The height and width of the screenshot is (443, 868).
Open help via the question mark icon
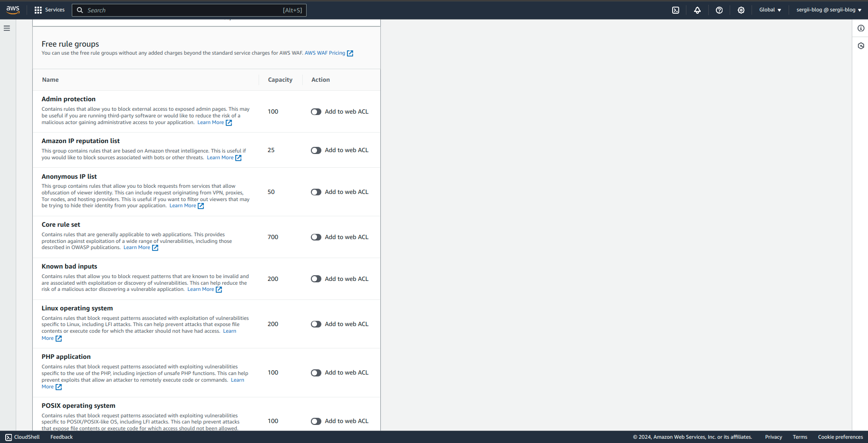(x=719, y=10)
